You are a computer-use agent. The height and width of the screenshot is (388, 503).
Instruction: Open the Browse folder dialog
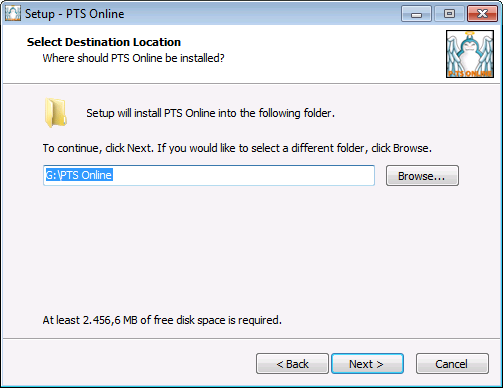click(422, 176)
